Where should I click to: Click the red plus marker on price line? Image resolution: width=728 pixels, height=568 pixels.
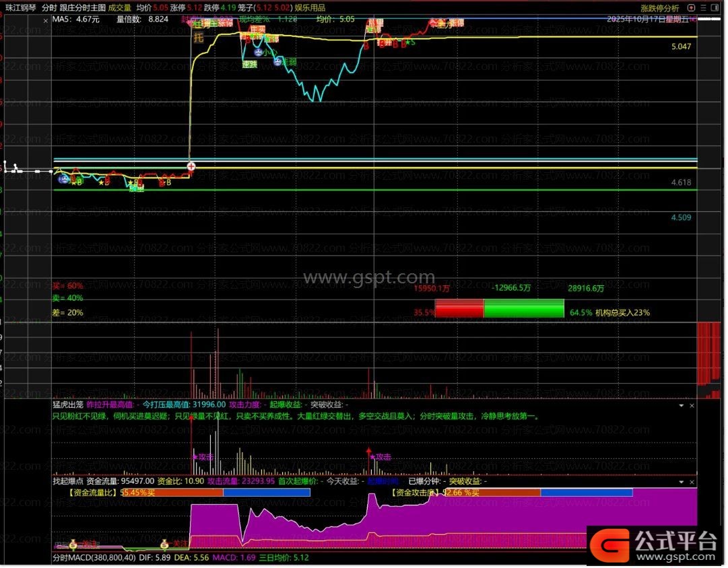[x=191, y=166]
